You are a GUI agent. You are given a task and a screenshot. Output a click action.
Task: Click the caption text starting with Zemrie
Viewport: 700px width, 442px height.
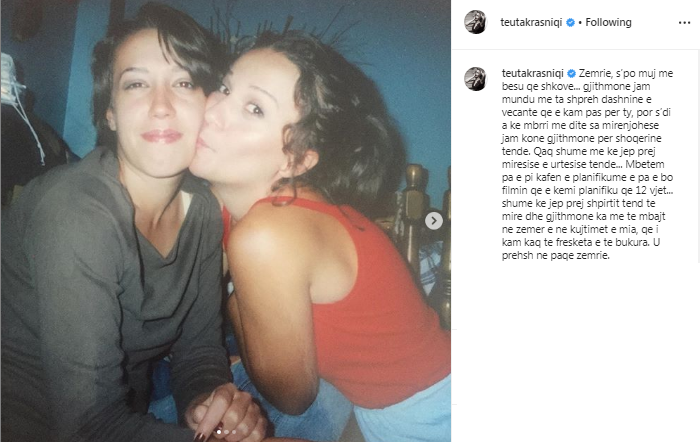tap(588, 164)
